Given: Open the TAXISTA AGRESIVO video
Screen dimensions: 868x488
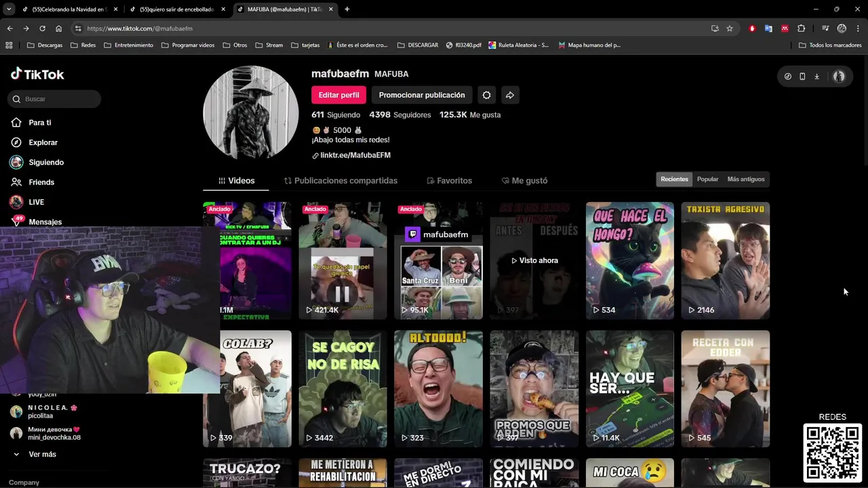Looking at the screenshot, I should click(x=726, y=260).
